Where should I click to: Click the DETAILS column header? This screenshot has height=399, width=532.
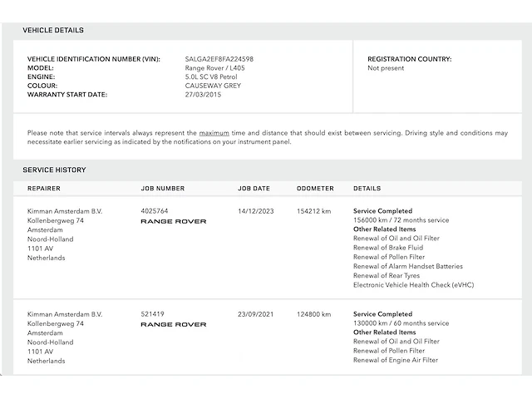click(367, 189)
